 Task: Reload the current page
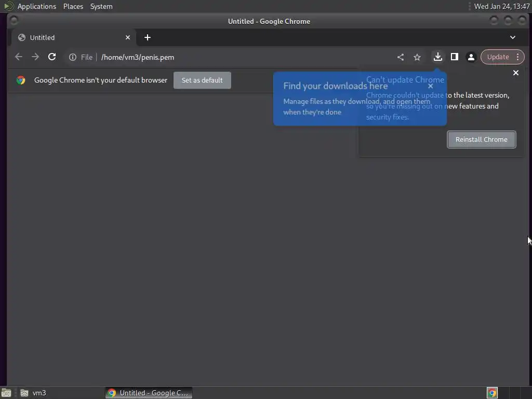(52, 57)
